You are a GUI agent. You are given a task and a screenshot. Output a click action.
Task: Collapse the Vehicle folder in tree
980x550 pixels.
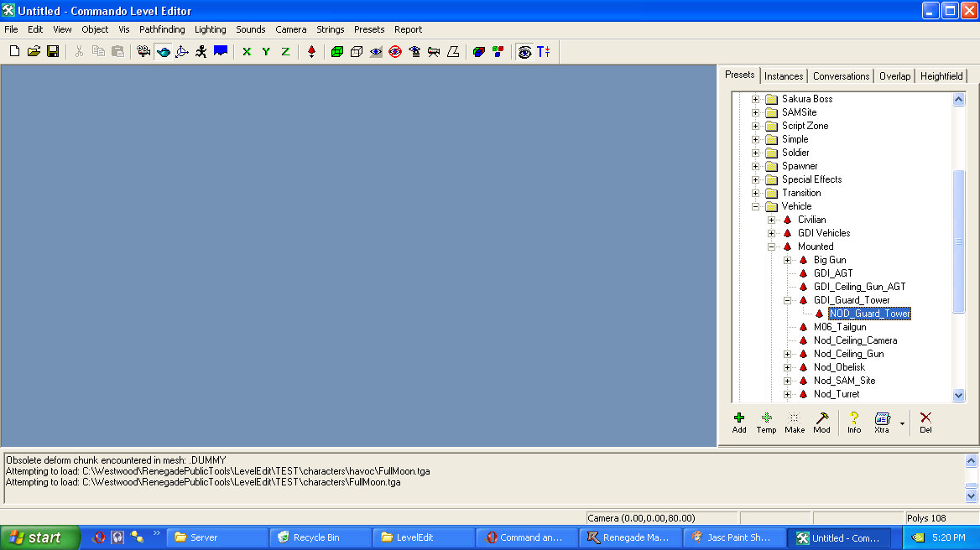755,206
